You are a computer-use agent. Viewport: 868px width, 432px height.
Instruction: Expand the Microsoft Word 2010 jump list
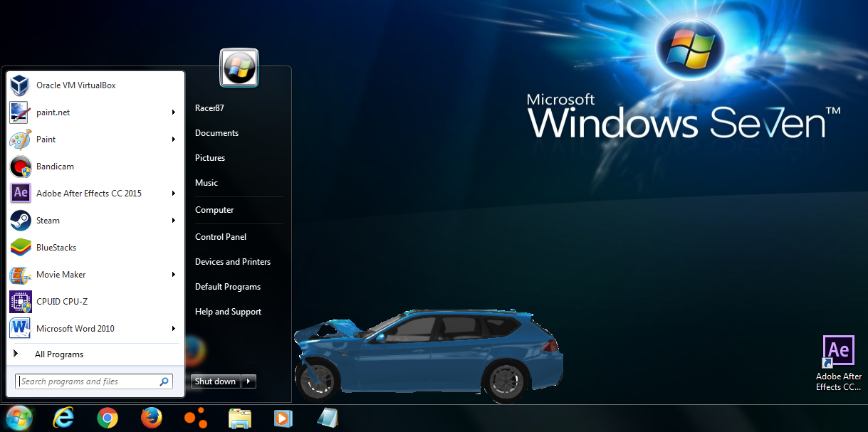pyautogui.click(x=173, y=329)
